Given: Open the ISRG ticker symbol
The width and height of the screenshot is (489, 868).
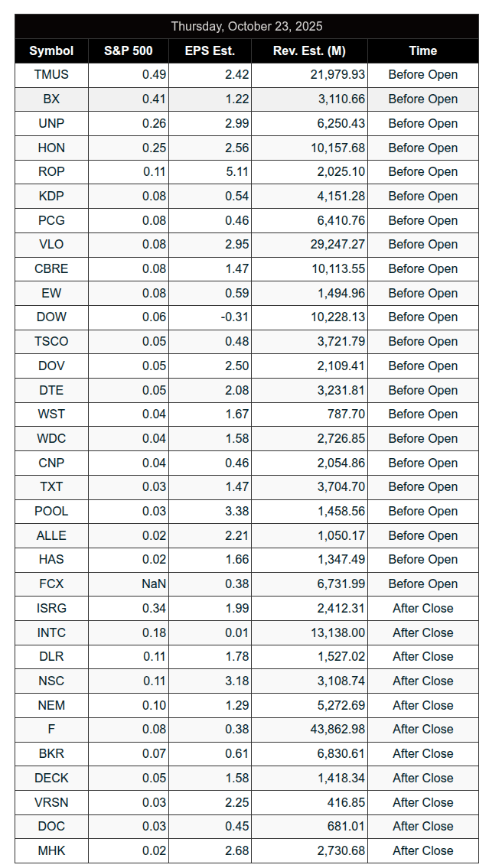Looking at the screenshot, I should point(51,608).
